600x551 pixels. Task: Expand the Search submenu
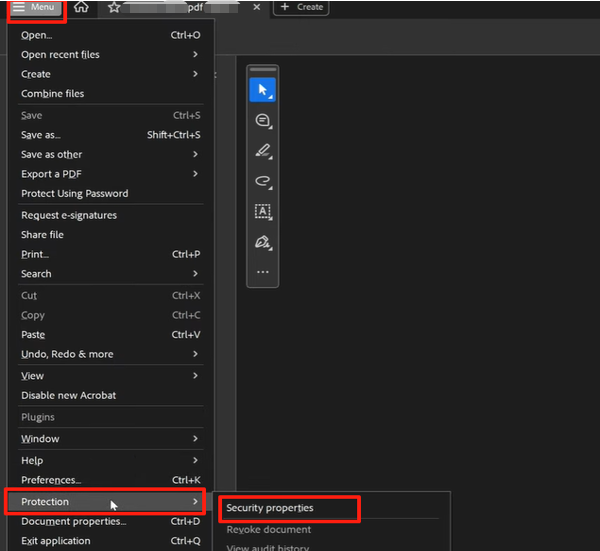click(111, 274)
